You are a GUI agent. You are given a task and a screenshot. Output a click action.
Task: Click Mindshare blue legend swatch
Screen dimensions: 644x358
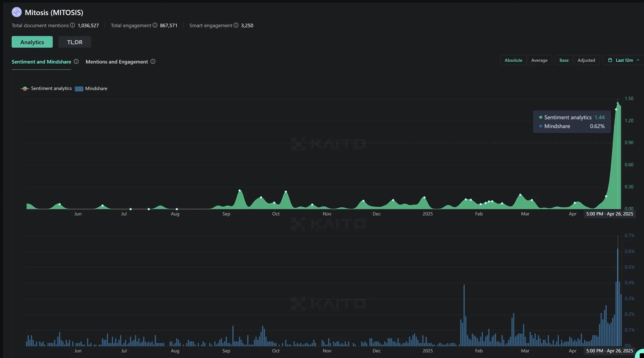[x=79, y=89]
